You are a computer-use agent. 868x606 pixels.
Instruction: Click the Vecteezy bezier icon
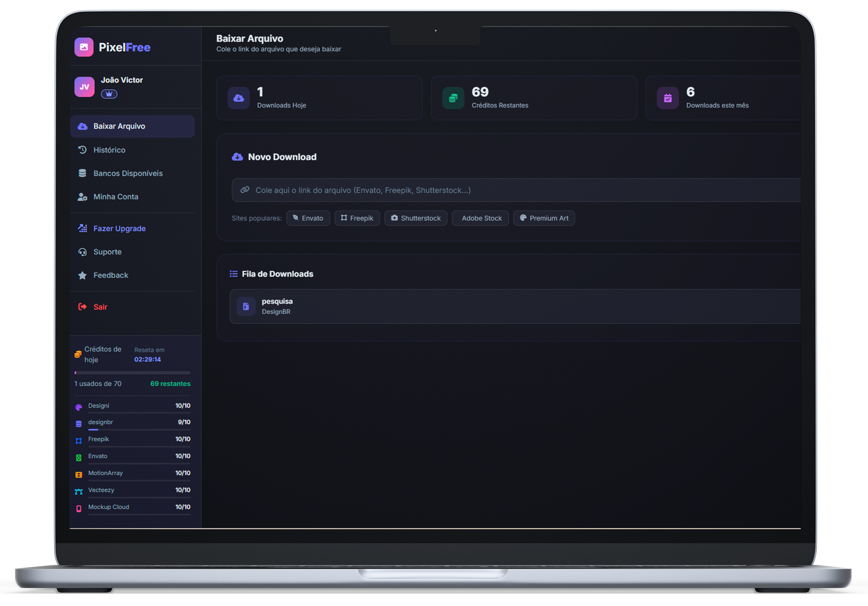click(79, 492)
